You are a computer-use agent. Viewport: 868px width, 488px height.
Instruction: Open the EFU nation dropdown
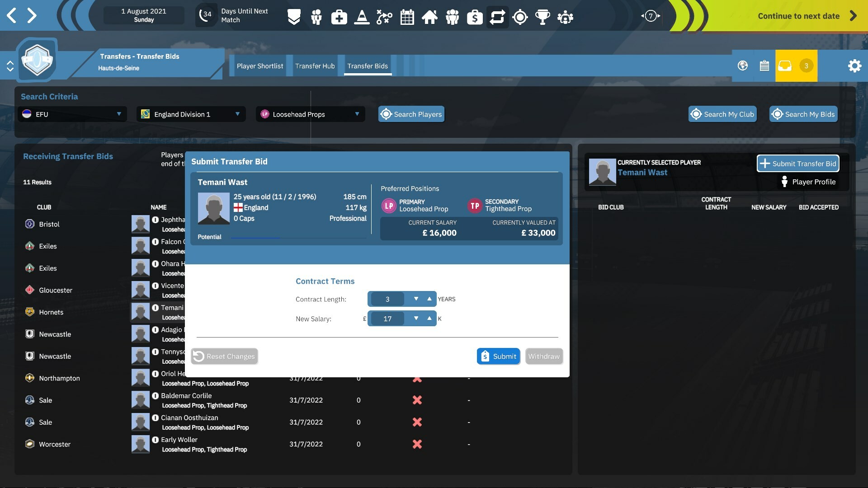point(72,114)
